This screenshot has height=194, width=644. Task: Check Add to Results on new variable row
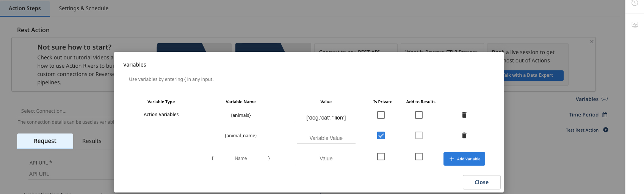pos(418,157)
